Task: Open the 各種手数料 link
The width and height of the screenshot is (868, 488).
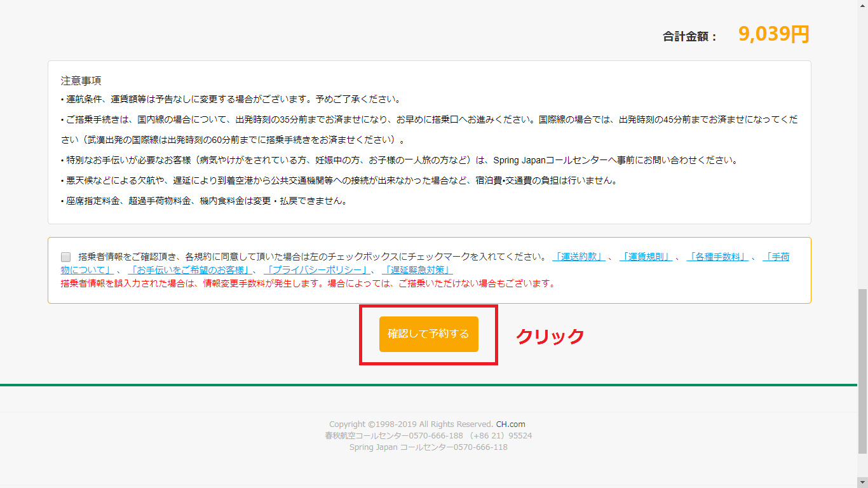Action: pos(717,257)
